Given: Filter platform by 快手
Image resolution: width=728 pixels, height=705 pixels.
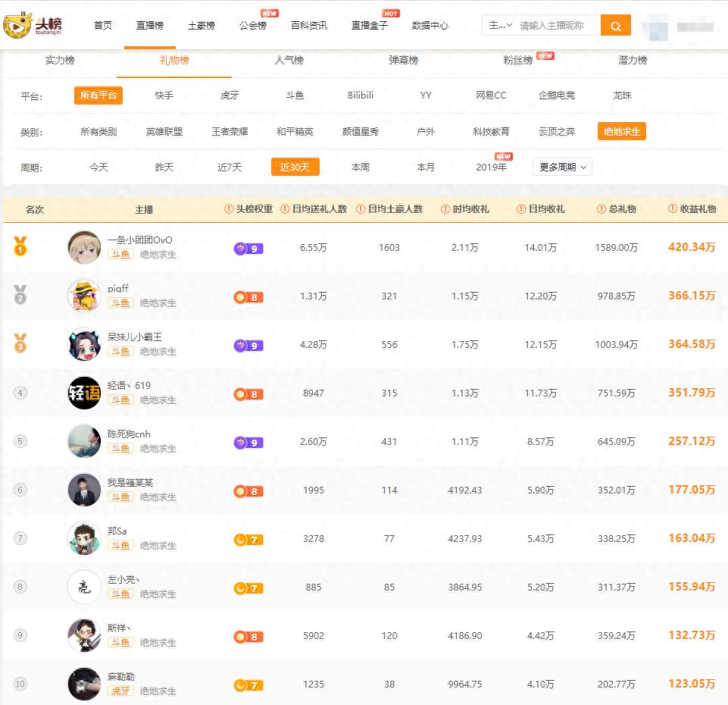Looking at the screenshot, I should pyautogui.click(x=164, y=96).
